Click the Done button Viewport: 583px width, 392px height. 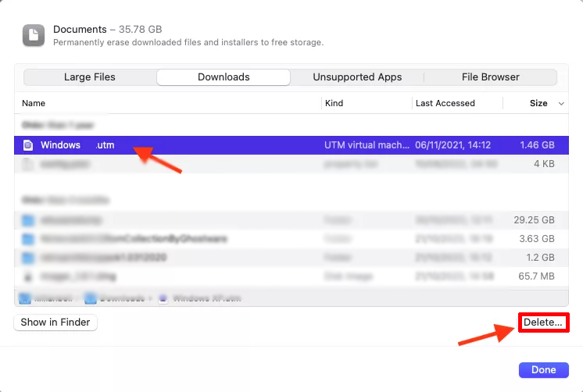[544, 370]
